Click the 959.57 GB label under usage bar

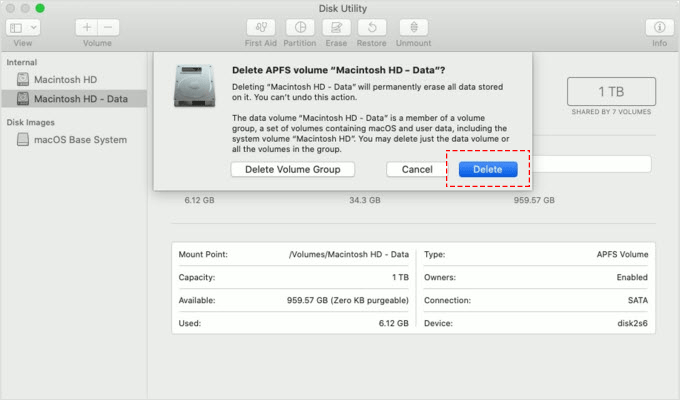534,200
